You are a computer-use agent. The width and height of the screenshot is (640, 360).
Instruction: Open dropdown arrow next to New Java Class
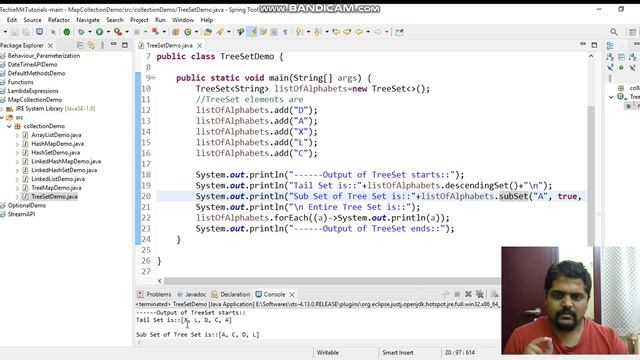[x=196, y=32]
